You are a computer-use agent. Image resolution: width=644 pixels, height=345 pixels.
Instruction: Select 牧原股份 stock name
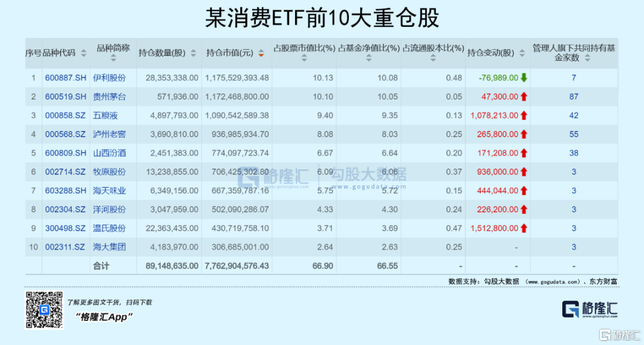[x=109, y=172]
